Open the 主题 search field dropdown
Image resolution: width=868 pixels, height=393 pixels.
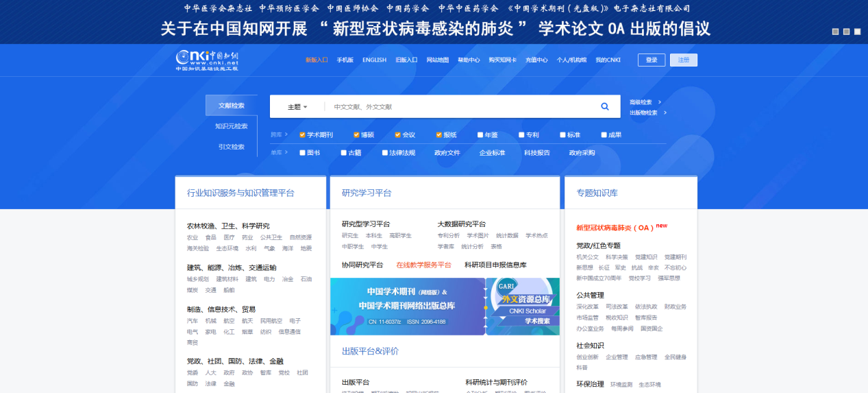pos(297,107)
